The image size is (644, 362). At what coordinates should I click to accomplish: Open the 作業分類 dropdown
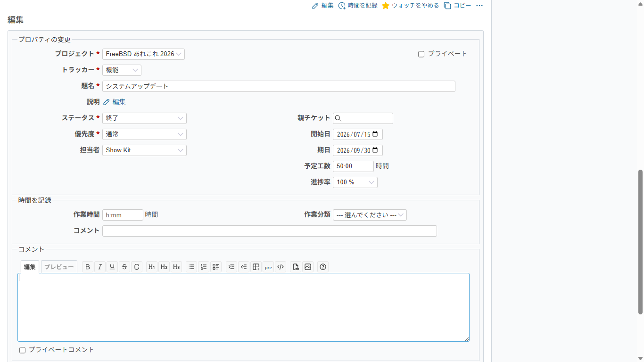[x=370, y=215]
